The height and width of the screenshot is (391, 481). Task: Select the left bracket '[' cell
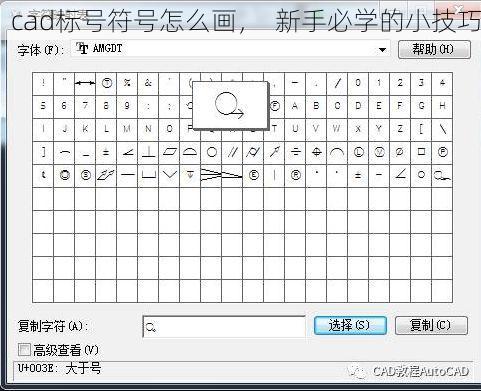click(421, 129)
